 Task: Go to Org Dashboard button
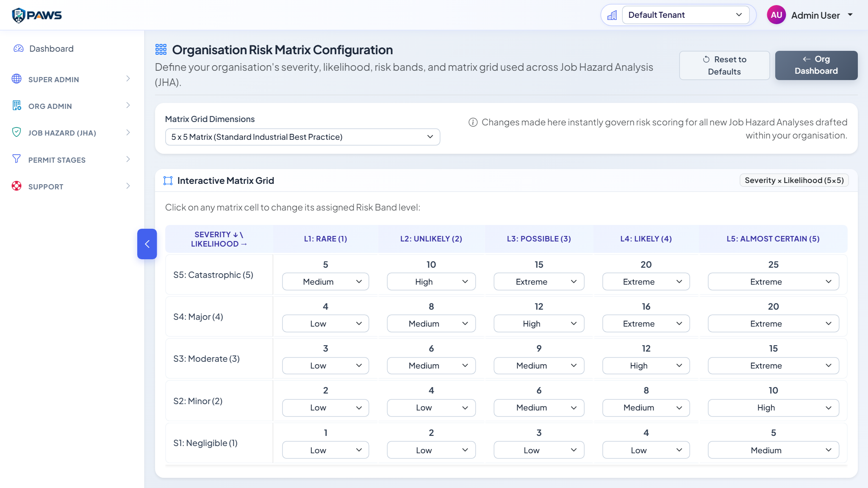(816, 66)
